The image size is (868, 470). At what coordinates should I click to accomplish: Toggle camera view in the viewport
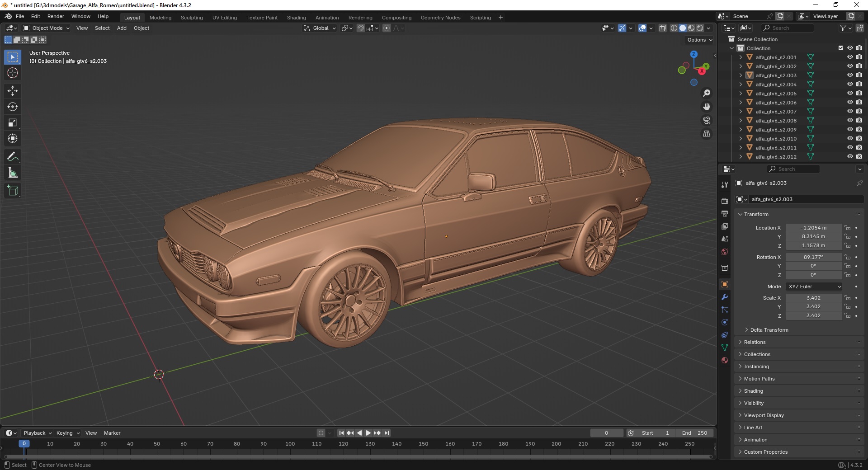[x=706, y=120]
